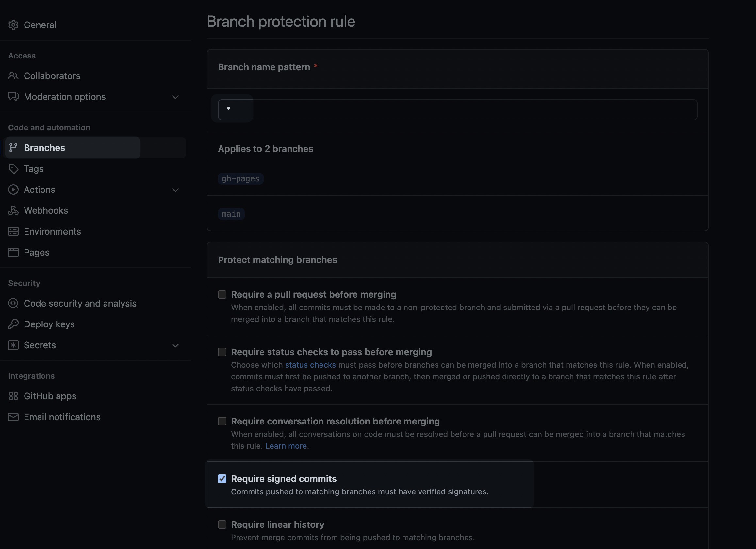This screenshot has width=756, height=549.
Task: Follow the Learn more link
Action: (x=286, y=446)
